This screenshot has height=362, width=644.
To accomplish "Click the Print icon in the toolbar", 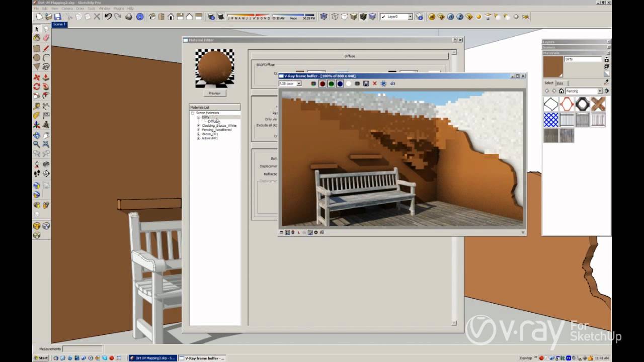I will [129, 17].
